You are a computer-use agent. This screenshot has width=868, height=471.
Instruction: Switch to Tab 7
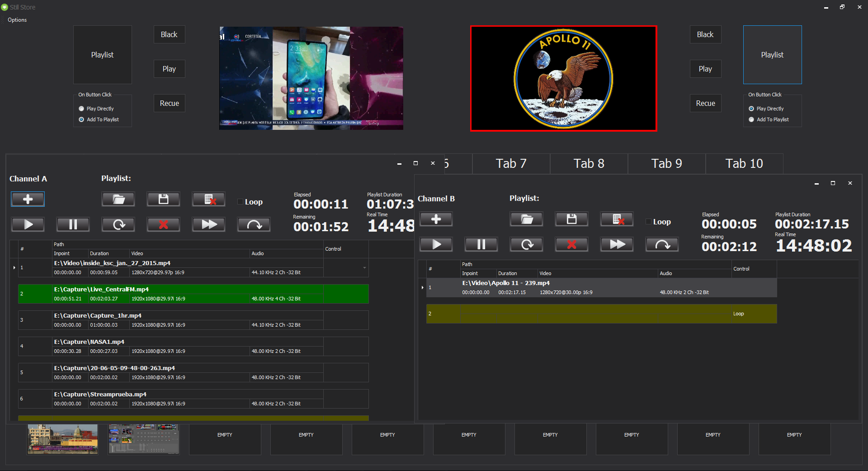511,163
